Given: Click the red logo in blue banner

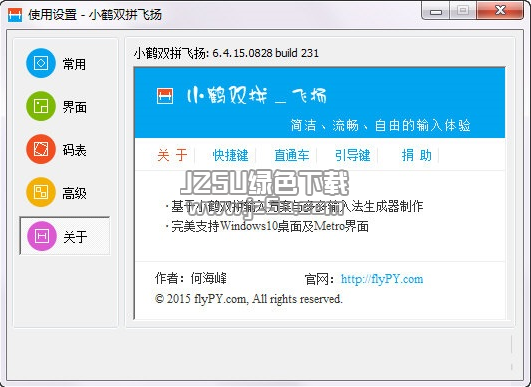Looking at the screenshot, I should 165,96.
